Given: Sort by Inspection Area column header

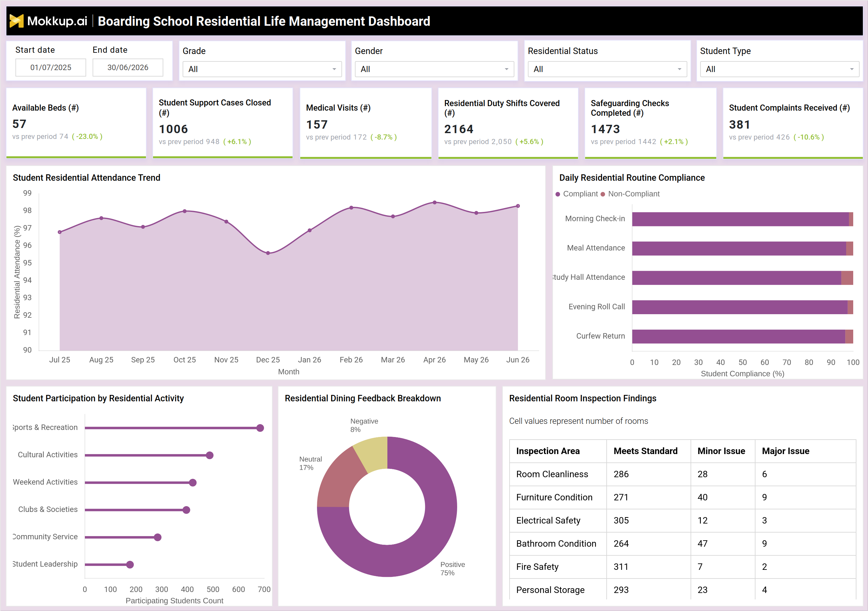Looking at the screenshot, I should 548,451.
